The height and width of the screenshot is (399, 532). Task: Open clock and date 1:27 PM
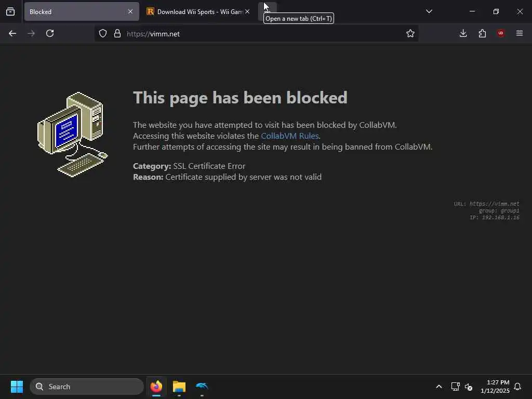pyautogui.click(x=495, y=387)
